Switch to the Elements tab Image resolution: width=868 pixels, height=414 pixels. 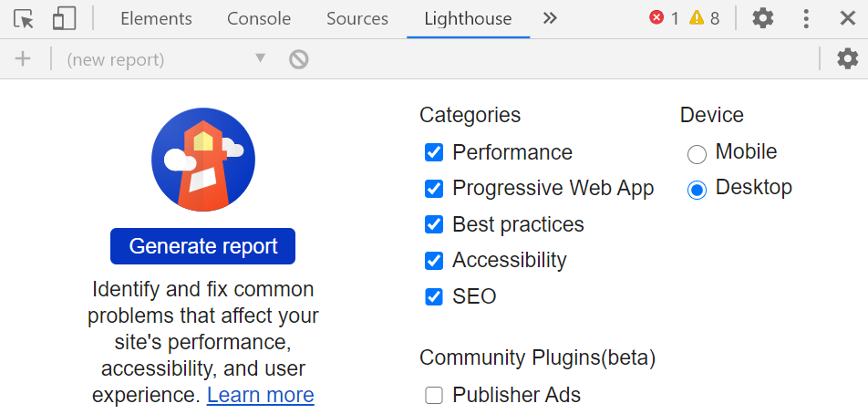pos(156,18)
